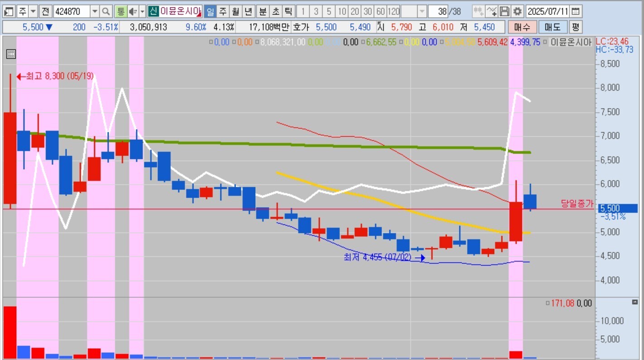Viewport: 644px width, 360px height.
Task: Open the 주 market type dropdown
Action: (33, 11)
